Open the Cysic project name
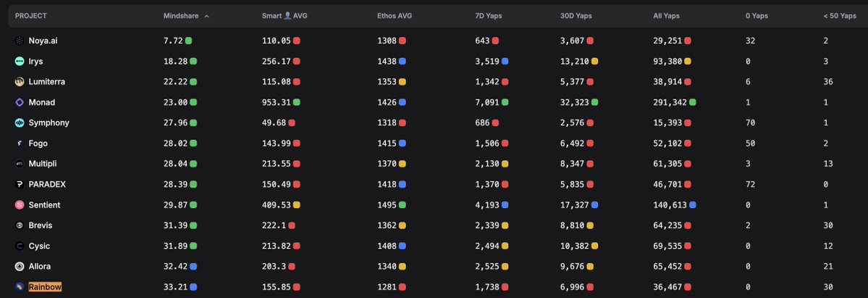This screenshot has height=298, width=868. click(39, 246)
